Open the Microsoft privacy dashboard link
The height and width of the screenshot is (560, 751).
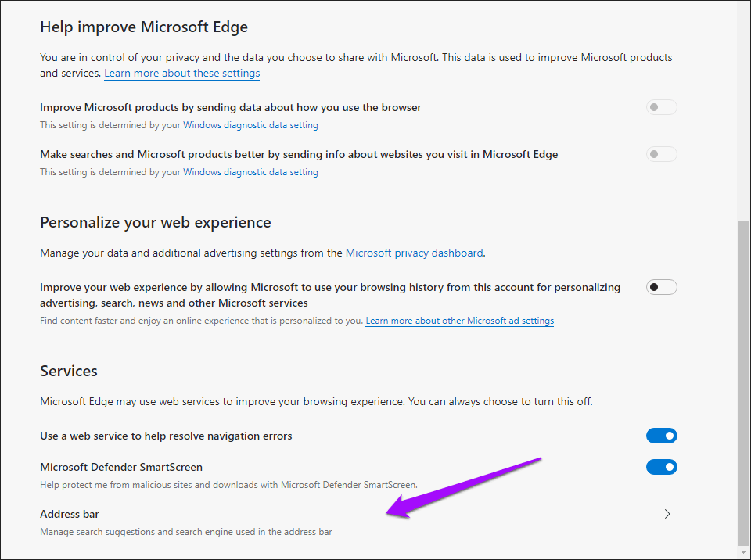pos(414,253)
